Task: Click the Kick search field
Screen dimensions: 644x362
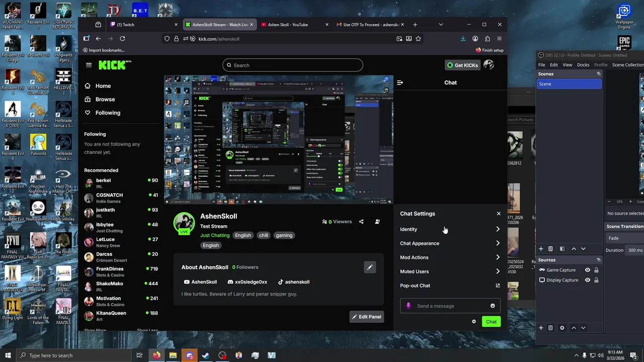Action: coord(293,65)
